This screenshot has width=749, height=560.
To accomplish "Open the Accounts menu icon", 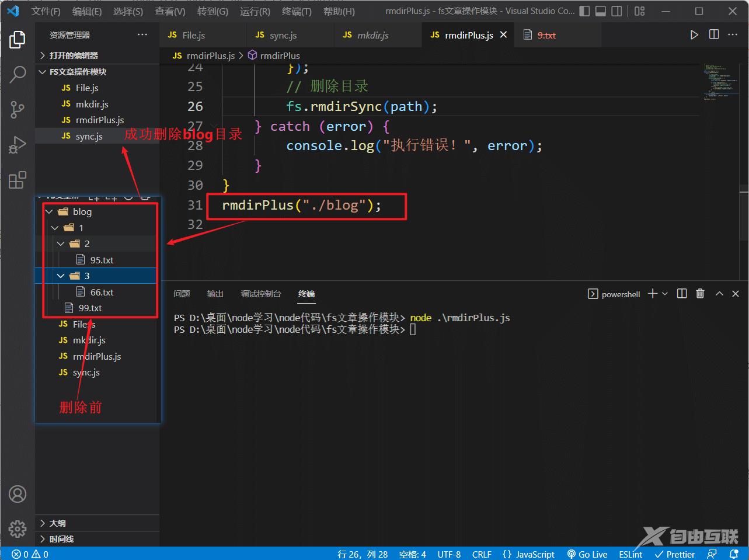I will [18, 494].
